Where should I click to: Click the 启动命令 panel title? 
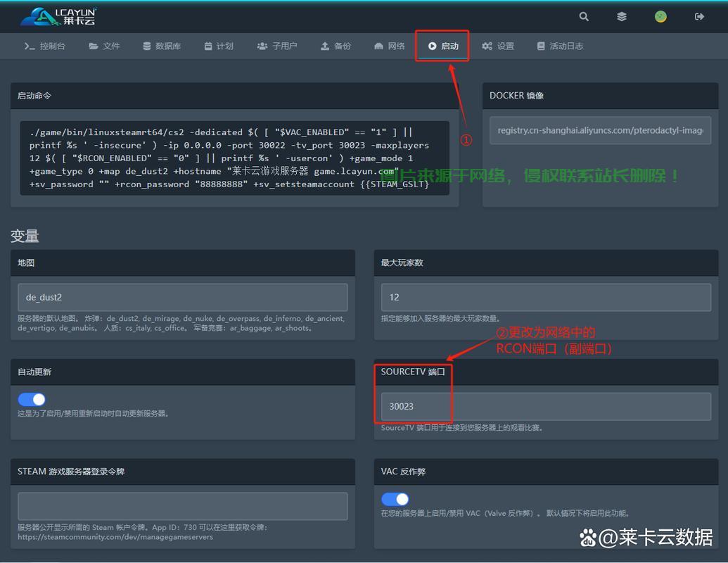click(34, 96)
